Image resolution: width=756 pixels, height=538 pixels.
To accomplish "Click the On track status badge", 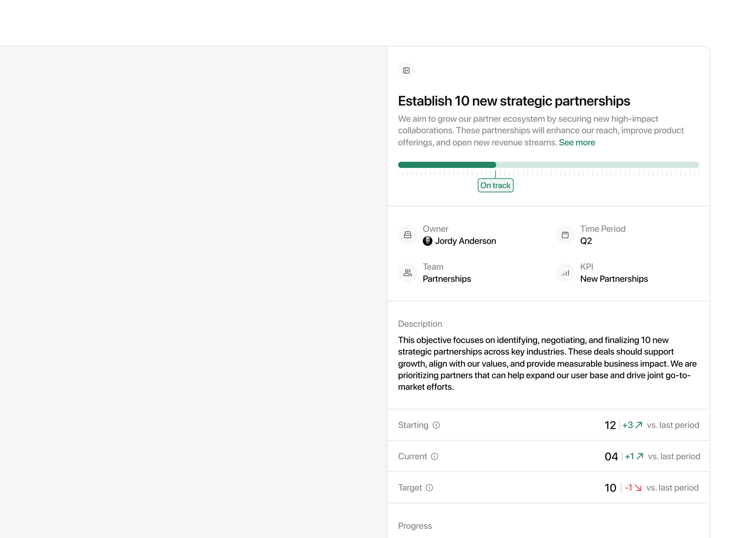I will tap(495, 185).
